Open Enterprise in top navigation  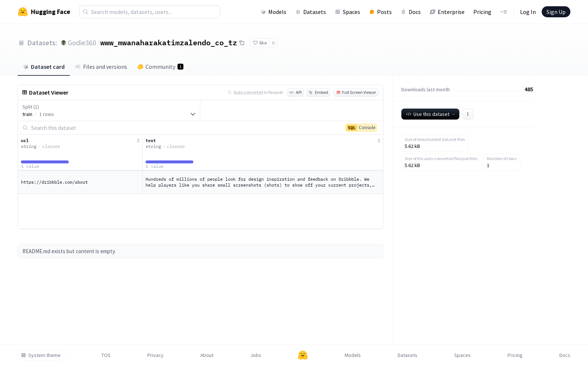447,12
